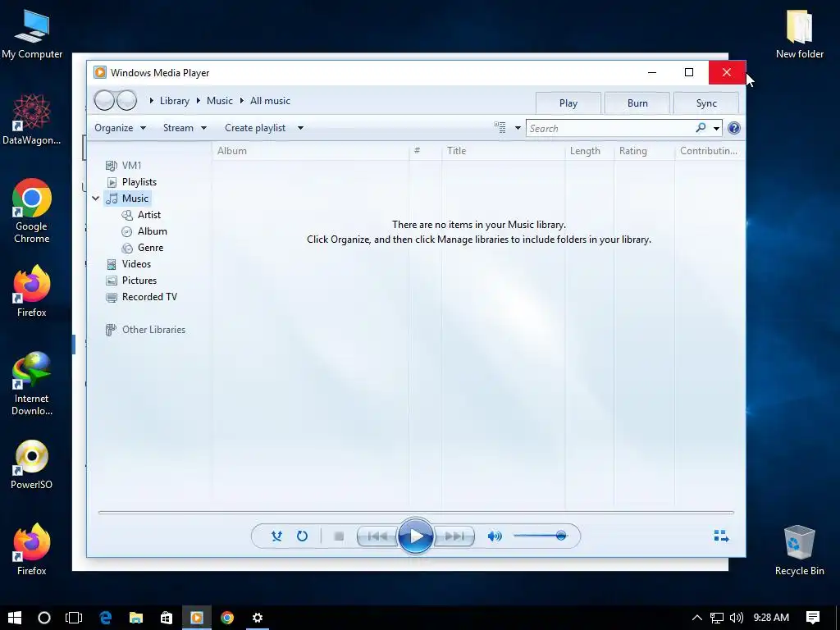840x630 pixels.
Task: Click Music in the breadcrumb
Action: click(x=220, y=101)
